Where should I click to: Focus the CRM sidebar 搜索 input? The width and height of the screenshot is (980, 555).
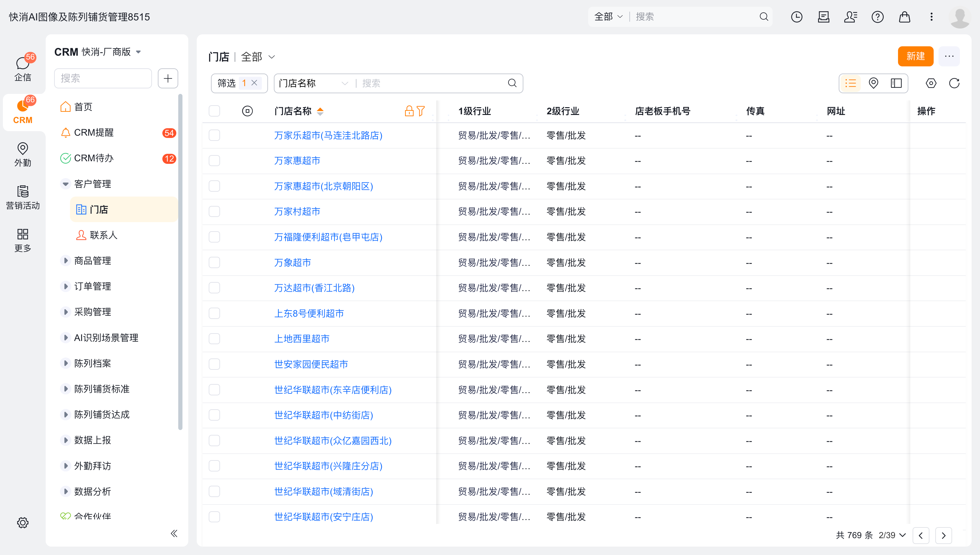(x=103, y=79)
